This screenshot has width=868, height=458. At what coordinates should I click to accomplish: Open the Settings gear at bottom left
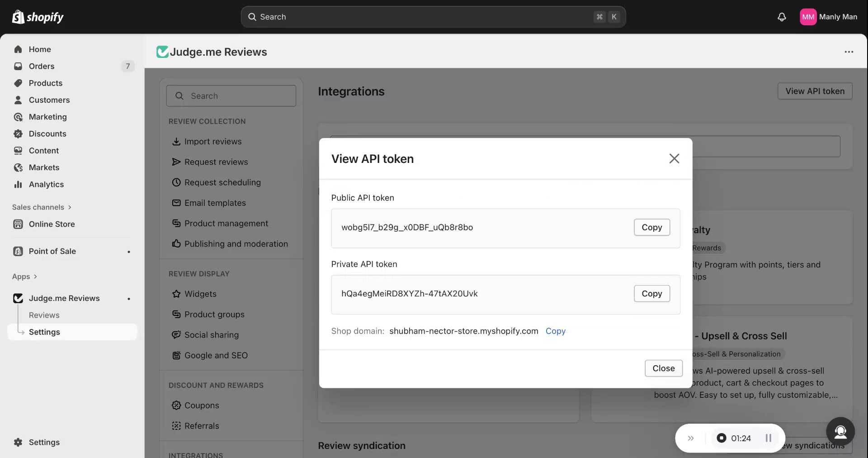tap(18, 442)
